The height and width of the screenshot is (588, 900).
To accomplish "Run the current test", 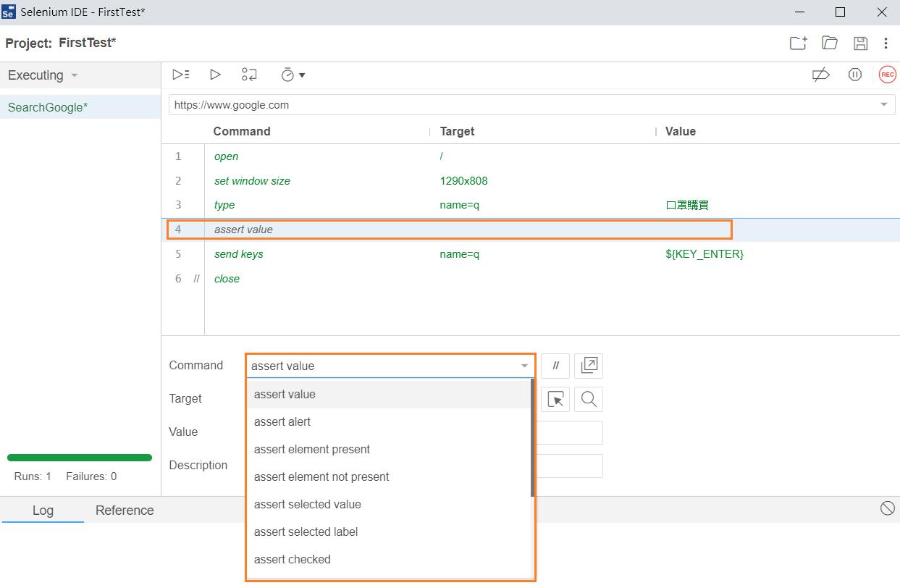I will coord(215,75).
